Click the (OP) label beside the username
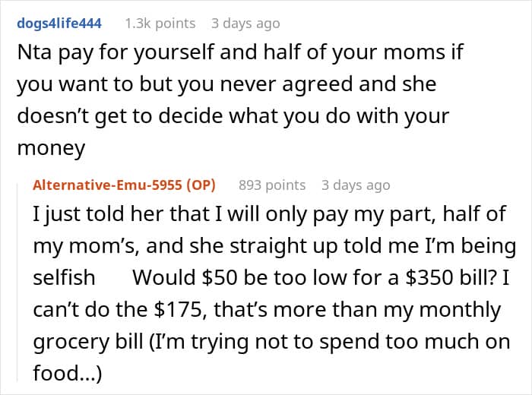Viewport: 532px width, 395px height. (201, 185)
